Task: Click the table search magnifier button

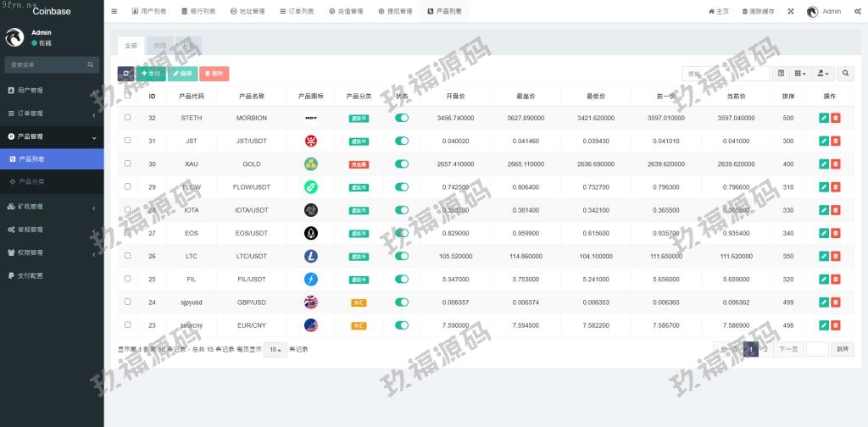Action: [x=845, y=74]
